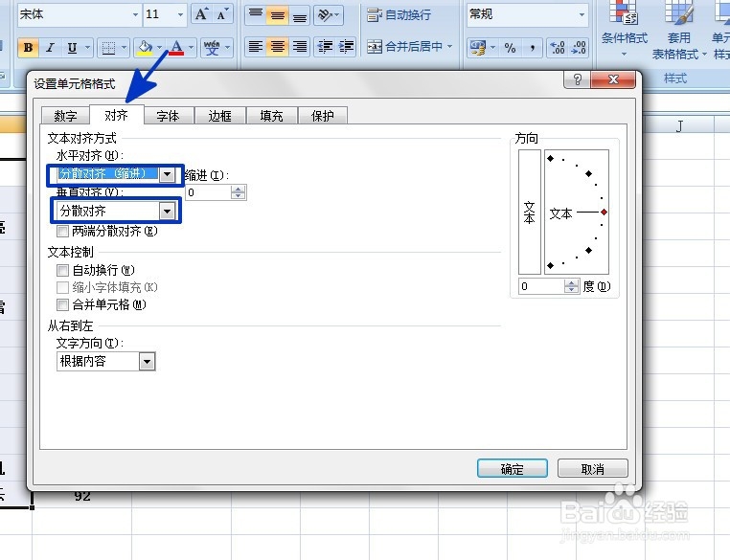
Task: Apply Underline formatting in ribbon
Action: pyautogui.click(x=72, y=48)
